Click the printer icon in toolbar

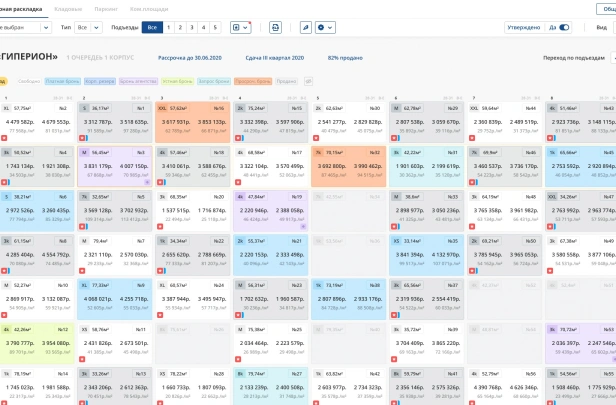click(275, 28)
